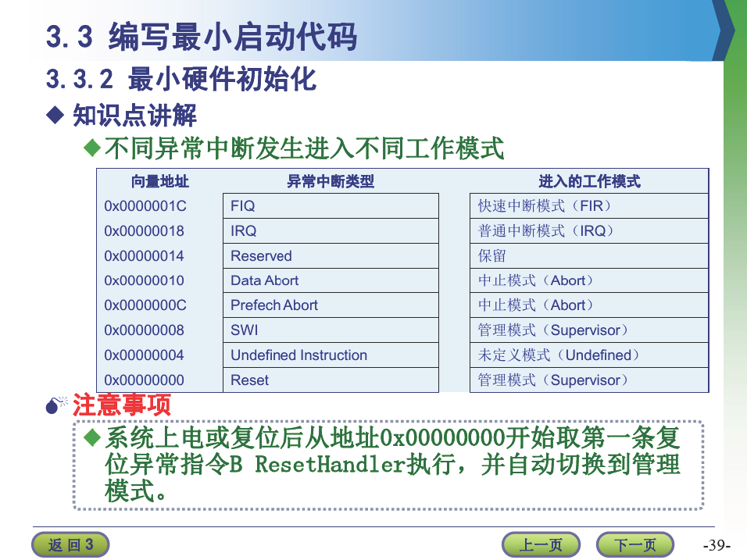Click 管理模式（Supervisor） in the SWI row

[589, 330]
